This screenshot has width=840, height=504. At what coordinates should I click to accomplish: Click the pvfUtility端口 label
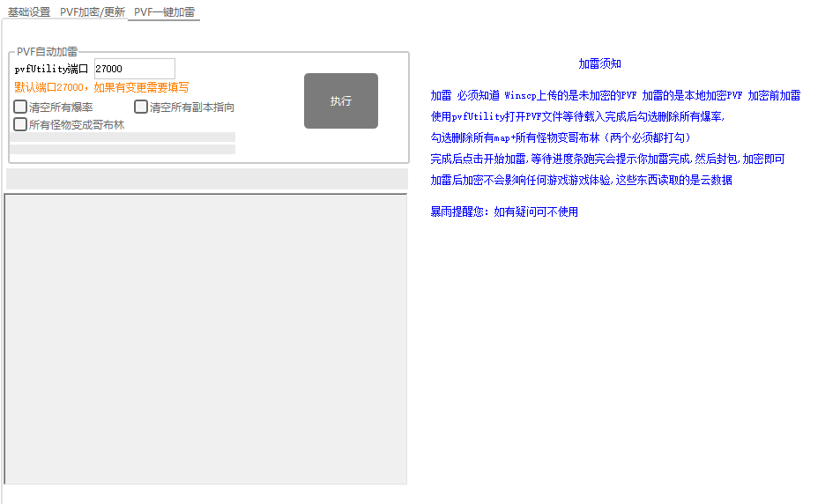pos(51,69)
